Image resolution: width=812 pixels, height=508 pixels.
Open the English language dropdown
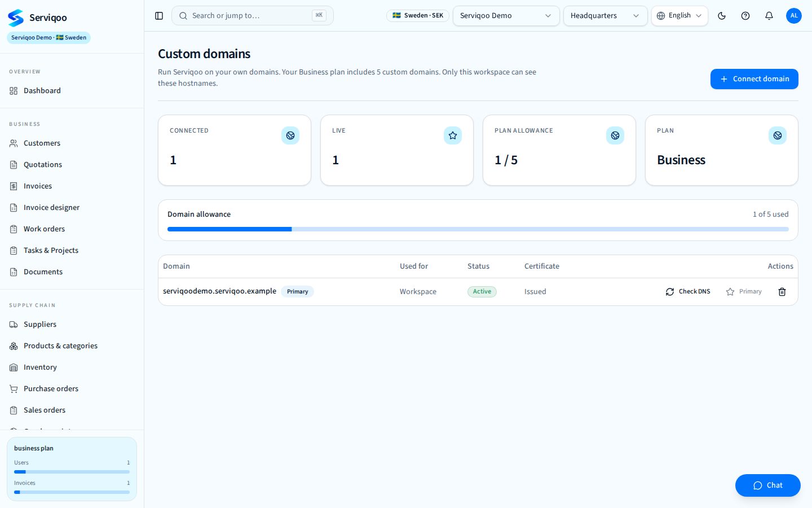(x=679, y=16)
